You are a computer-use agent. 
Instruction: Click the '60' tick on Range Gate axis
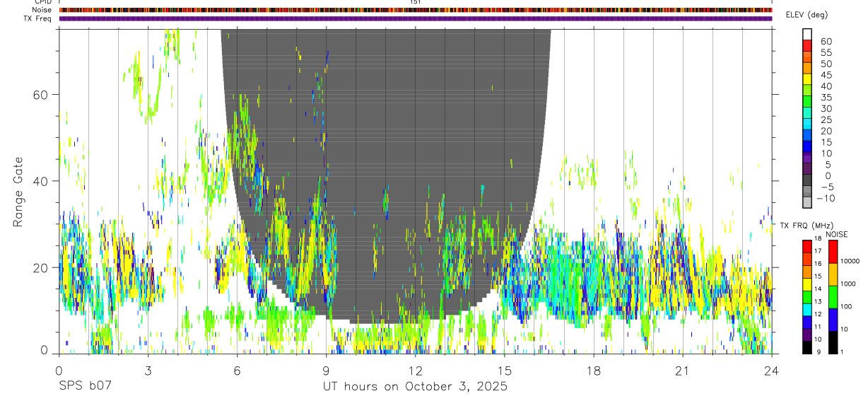tap(41, 94)
